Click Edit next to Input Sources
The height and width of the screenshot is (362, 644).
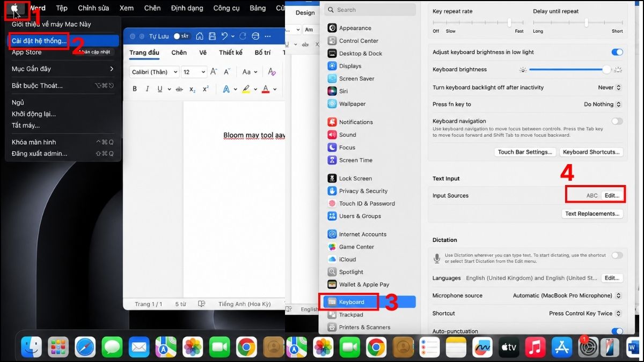612,196
